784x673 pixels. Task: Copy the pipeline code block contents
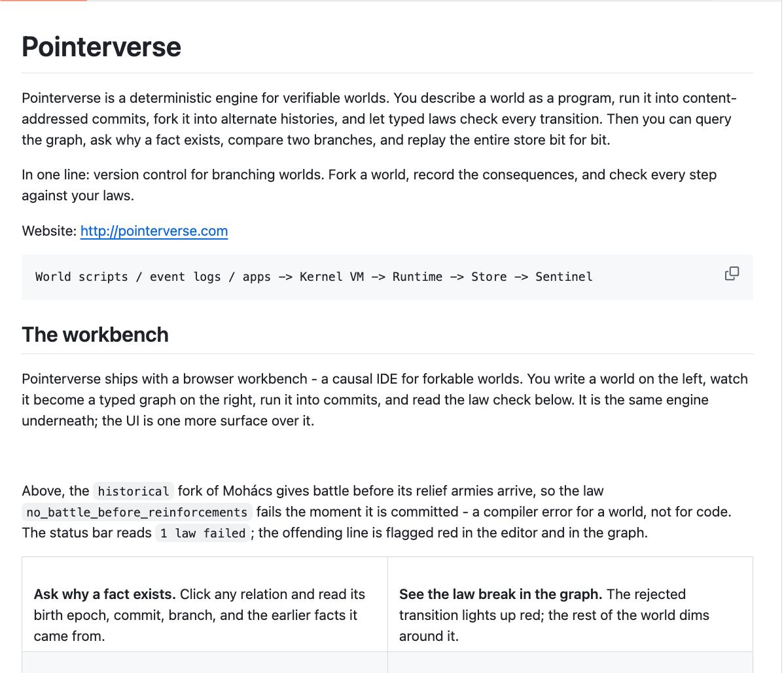click(x=732, y=273)
